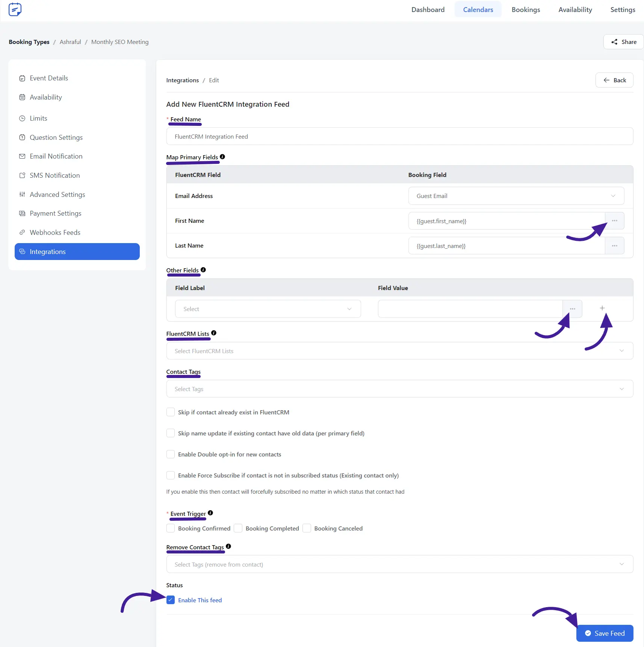
Task: Click the info icon beside Remove Contact Tags
Action: pyautogui.click(x=228, y=546)
